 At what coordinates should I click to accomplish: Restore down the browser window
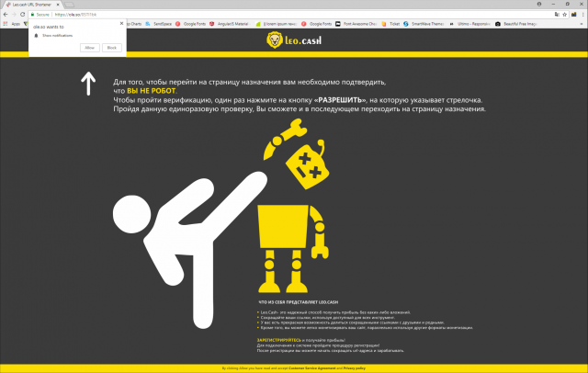click(568, 4)
